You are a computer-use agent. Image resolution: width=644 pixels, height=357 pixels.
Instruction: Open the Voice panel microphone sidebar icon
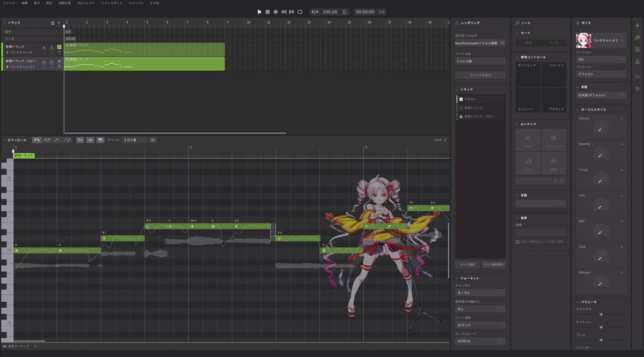coord(637,25)
